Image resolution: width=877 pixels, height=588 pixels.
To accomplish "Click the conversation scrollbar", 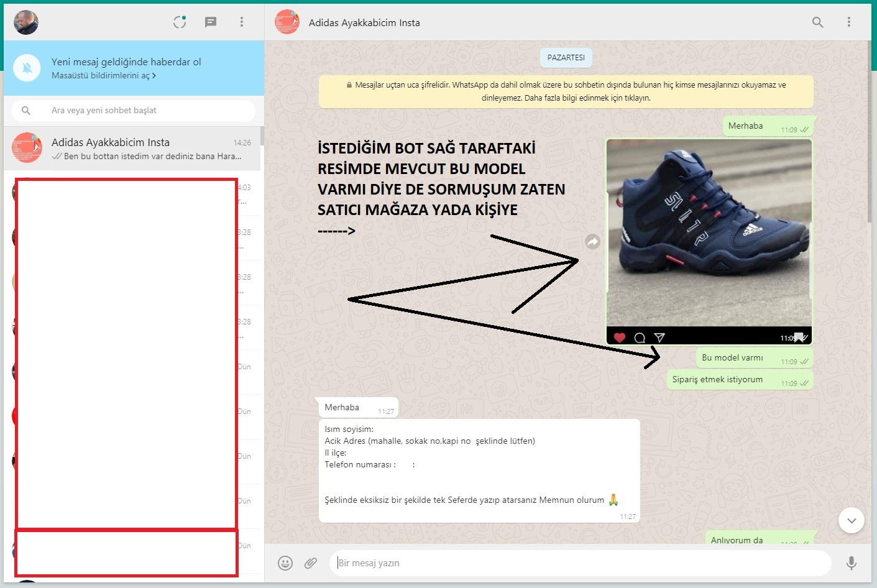I will coord(869,132).
